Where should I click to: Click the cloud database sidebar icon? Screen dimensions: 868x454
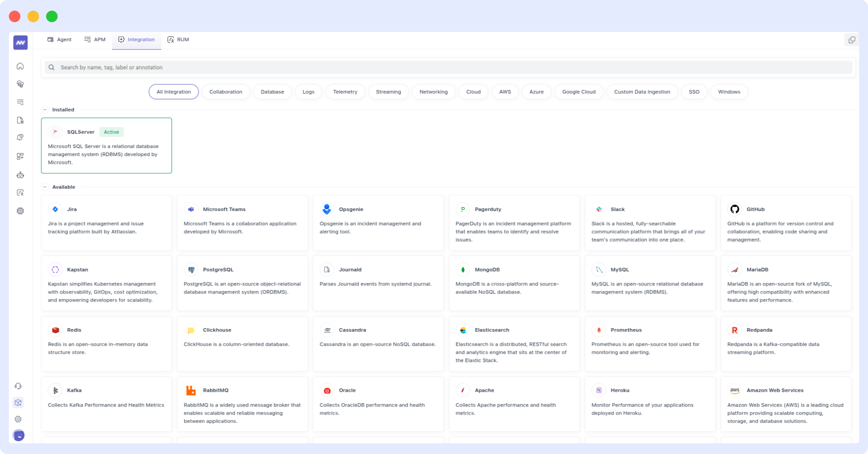20,84
